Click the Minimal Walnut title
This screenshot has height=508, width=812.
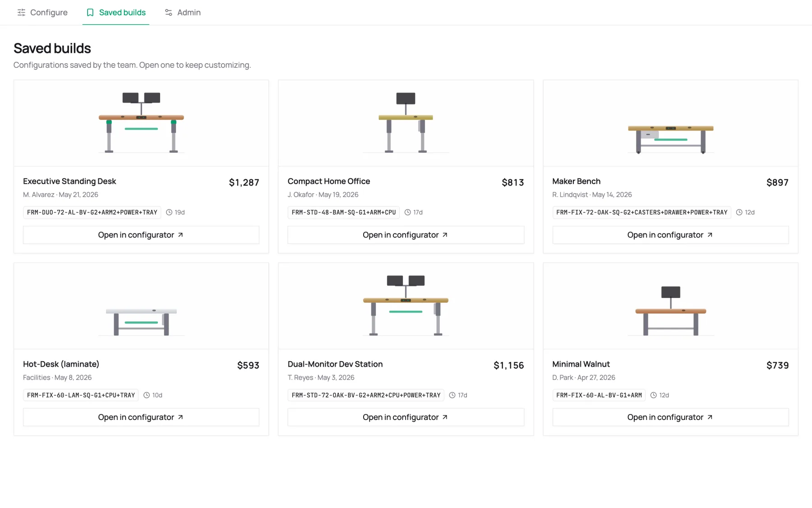(581, 364)
